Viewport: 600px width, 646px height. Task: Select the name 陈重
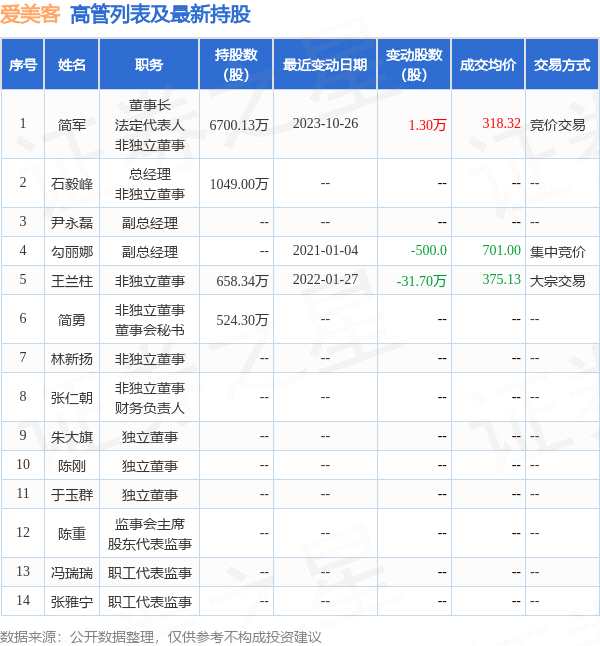click(72, 534)
